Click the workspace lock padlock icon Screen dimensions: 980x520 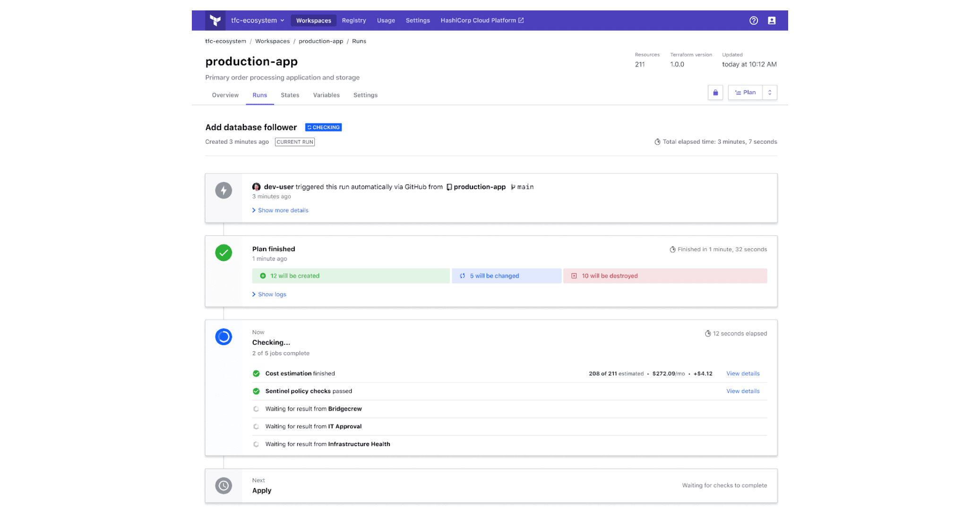tap(715, 92)
